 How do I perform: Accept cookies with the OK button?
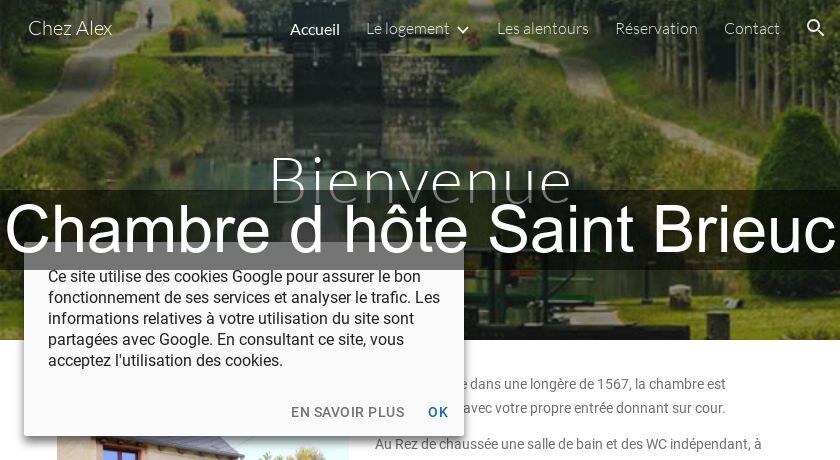pyautogui.click(x=438, y=412)
